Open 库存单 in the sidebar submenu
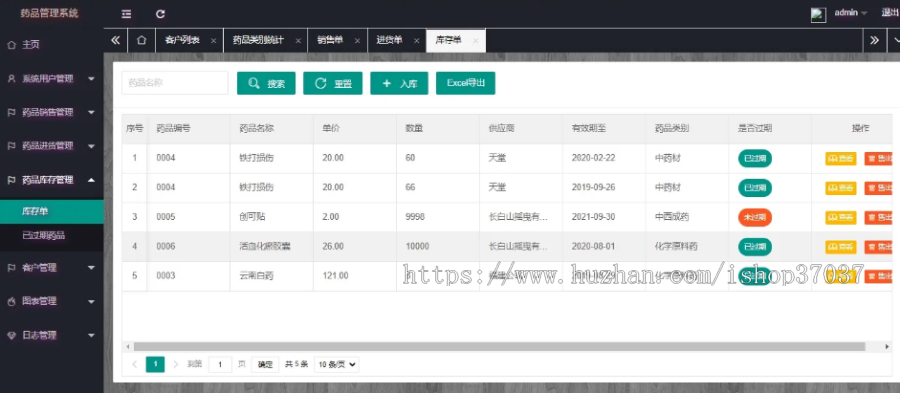The height and width of the screenshot is (393, 900). pos(52,211)
